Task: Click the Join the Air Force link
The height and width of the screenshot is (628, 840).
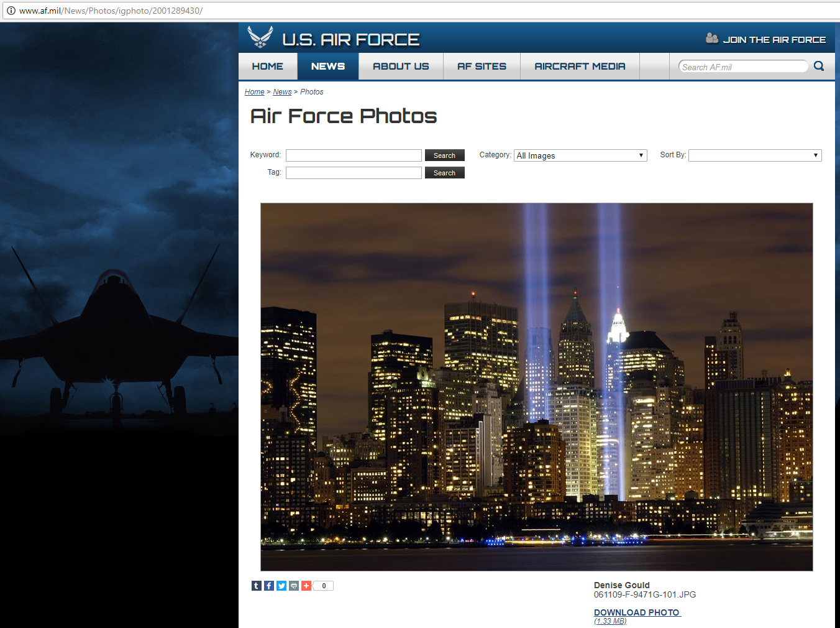Action: (774, 40)
